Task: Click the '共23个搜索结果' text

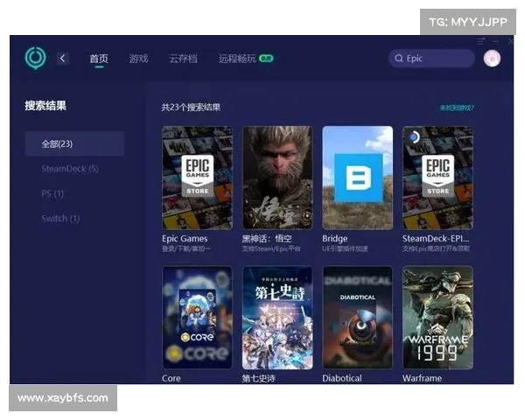Action: (191, 107)
